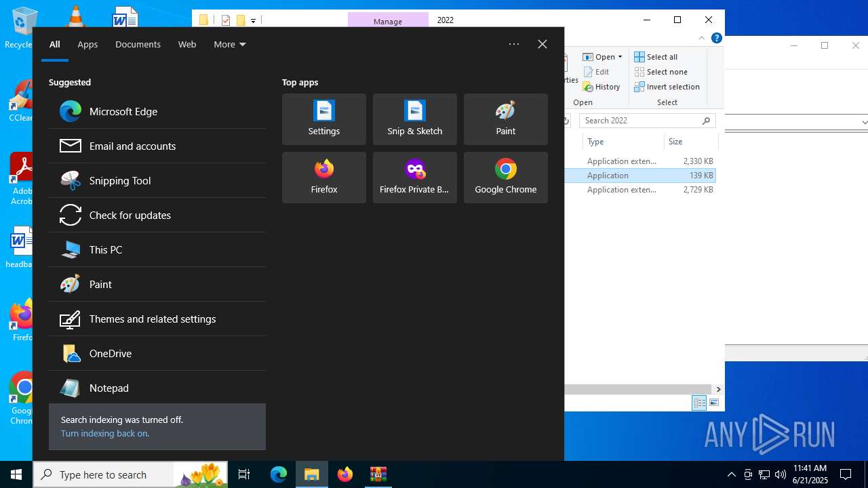Collapse the Explorer ribbon chevron

703,38
